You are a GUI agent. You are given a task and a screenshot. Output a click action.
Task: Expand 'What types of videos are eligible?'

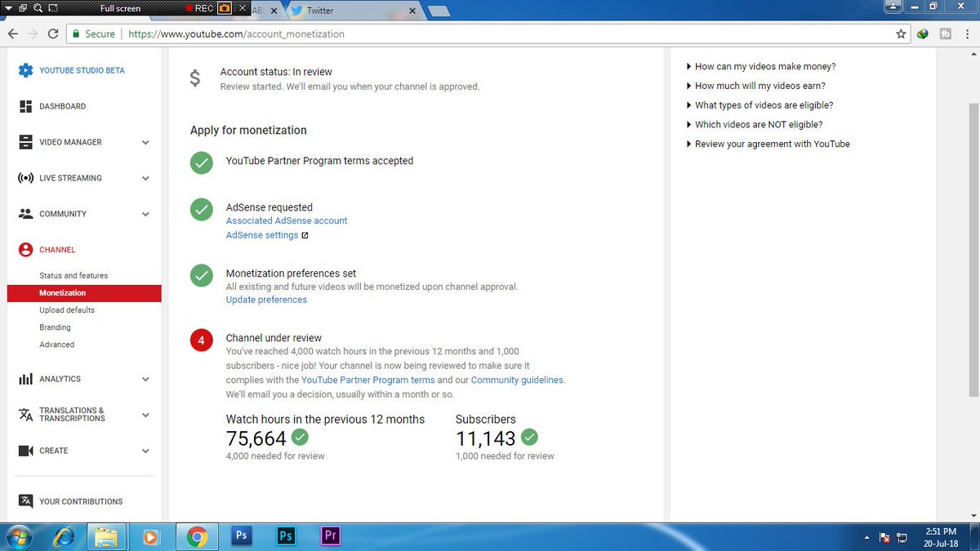pos(759,105)
